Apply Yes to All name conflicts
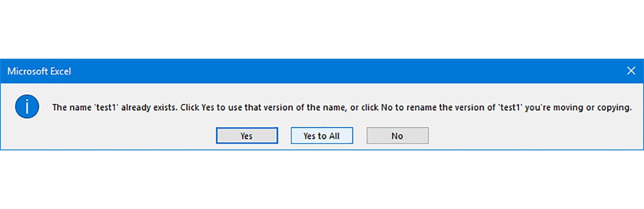The height and width of the screenshot is (209, 644). (322, 136)
